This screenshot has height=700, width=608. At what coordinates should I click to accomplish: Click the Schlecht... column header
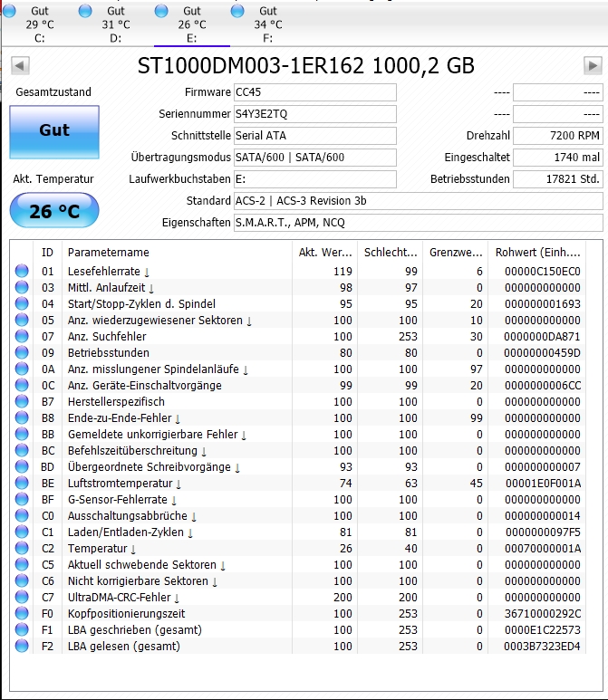pyautogui.click(x=390, y=253)
